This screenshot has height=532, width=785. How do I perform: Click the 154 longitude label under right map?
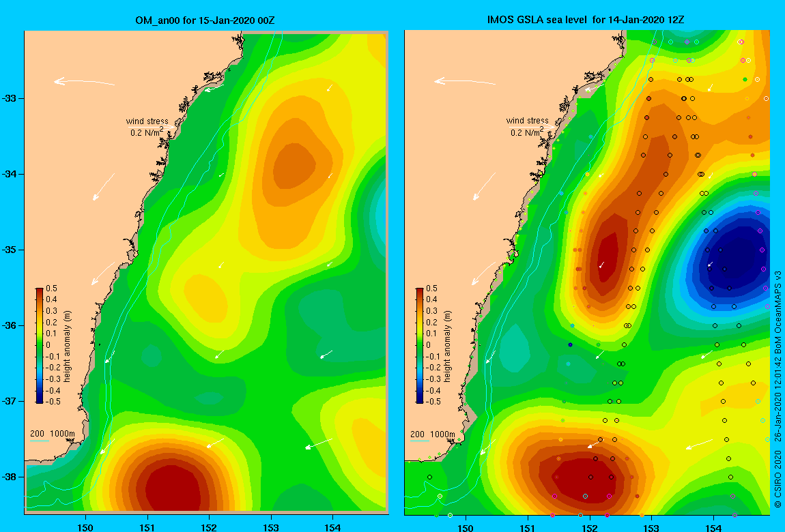point(713,527)
